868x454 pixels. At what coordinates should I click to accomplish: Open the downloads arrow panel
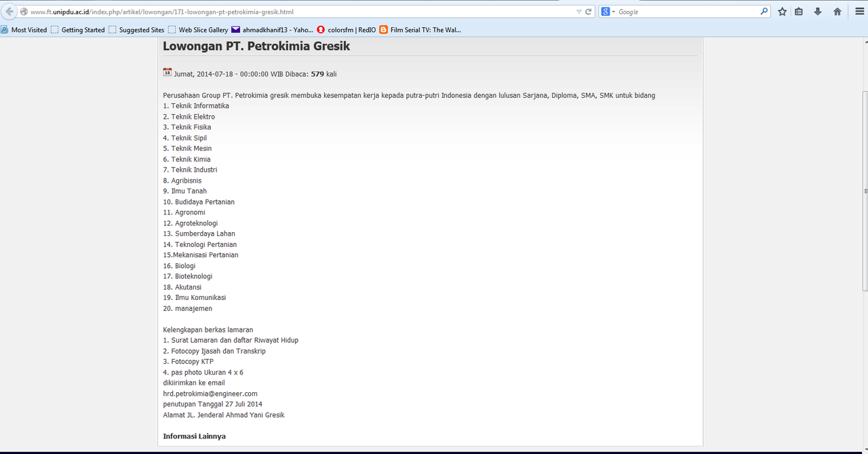(818, 12)
